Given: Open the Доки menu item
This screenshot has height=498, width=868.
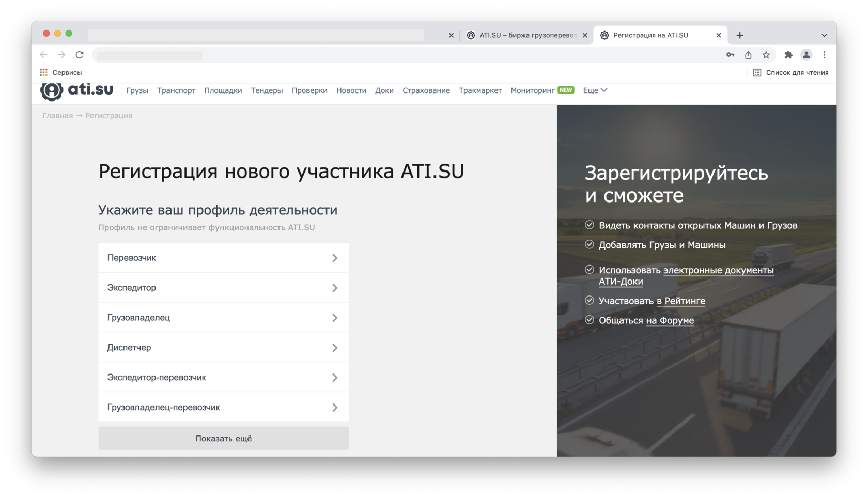Looking at the screenshot, I should [x=384, y=90].
